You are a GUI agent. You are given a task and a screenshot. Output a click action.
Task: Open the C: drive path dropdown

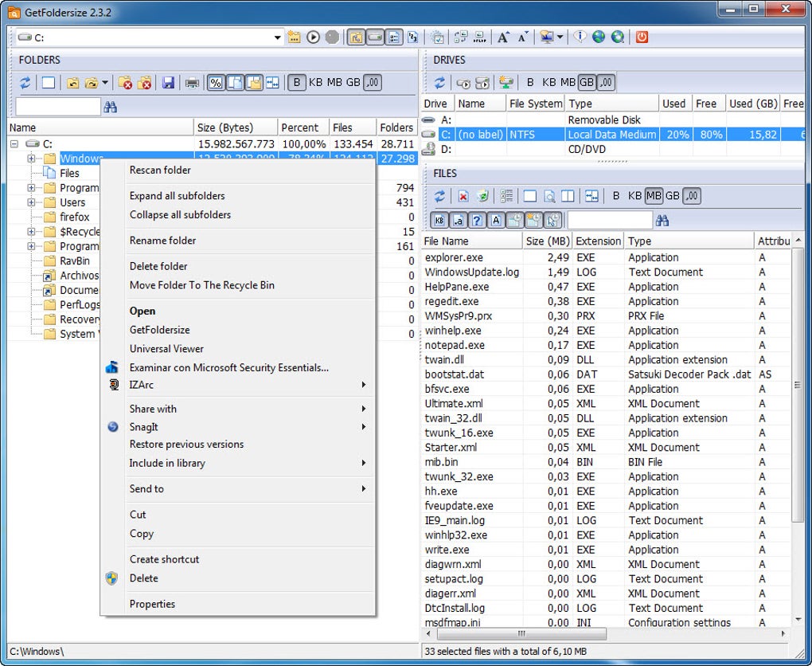click(278, 37)
